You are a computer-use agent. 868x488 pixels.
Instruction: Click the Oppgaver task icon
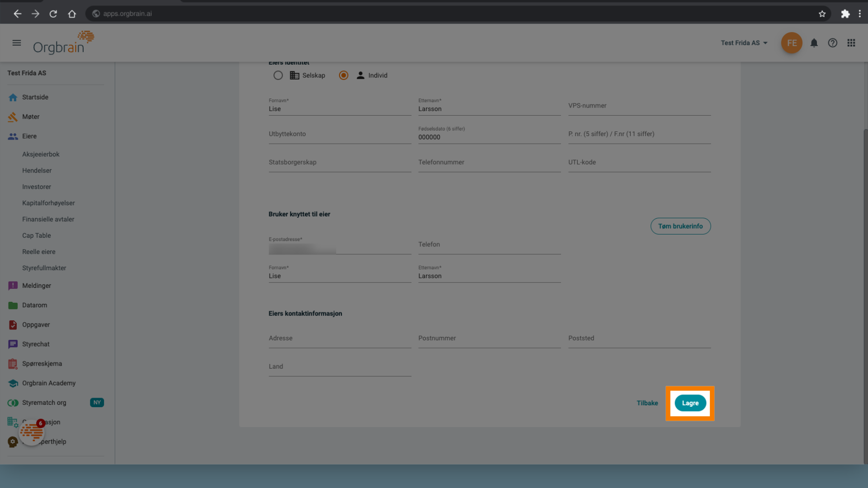13,325
